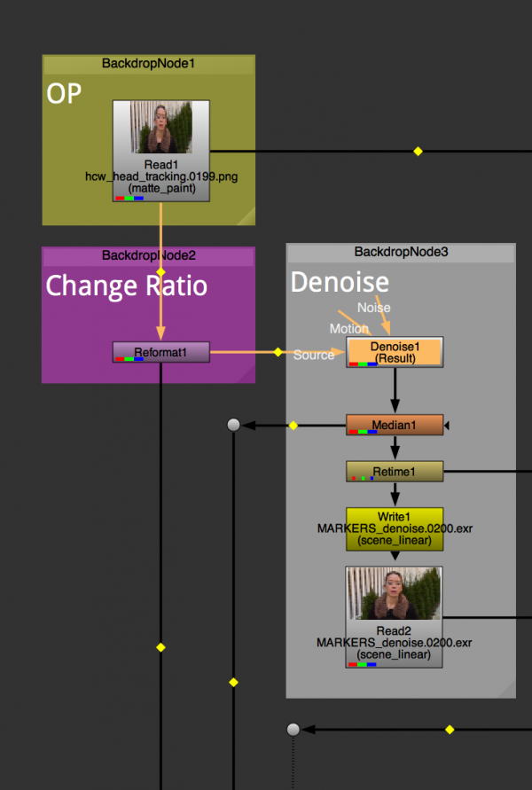
Task: Click the BackdropNode1 title bar
Action: [148, 64]
